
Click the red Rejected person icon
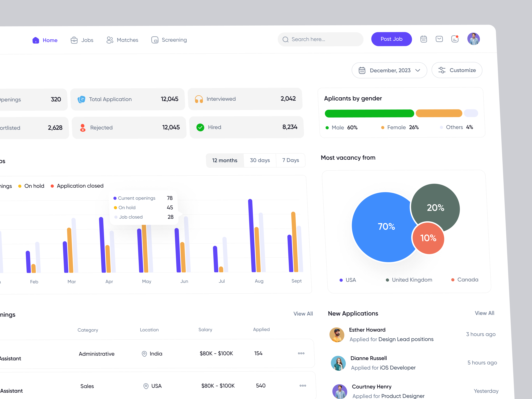(x=83, y=128)
